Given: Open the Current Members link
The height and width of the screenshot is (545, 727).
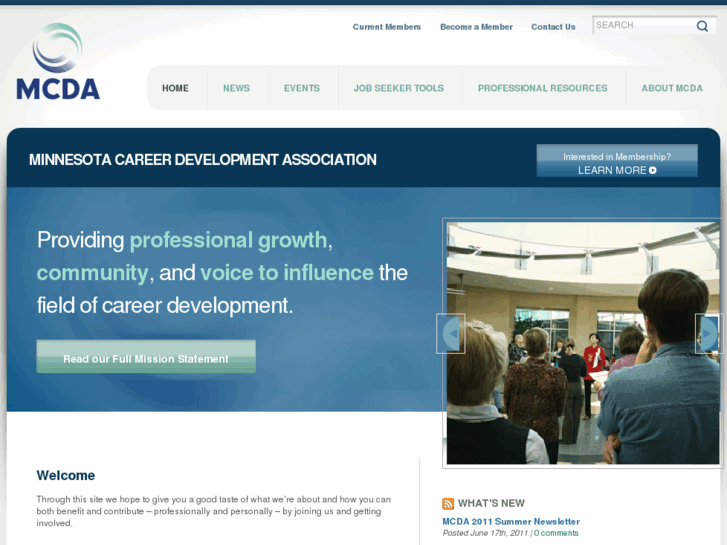Looking at the screenshot, I should point(387,27).
